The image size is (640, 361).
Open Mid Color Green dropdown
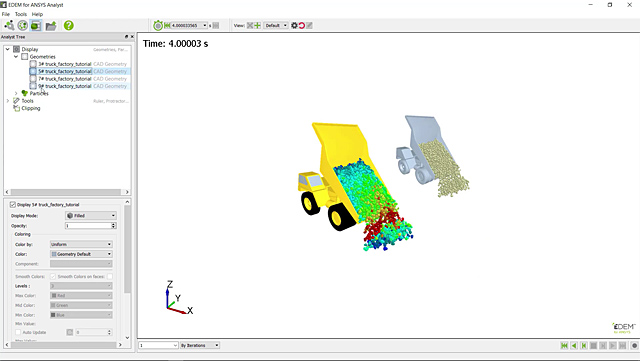point(81,305)
